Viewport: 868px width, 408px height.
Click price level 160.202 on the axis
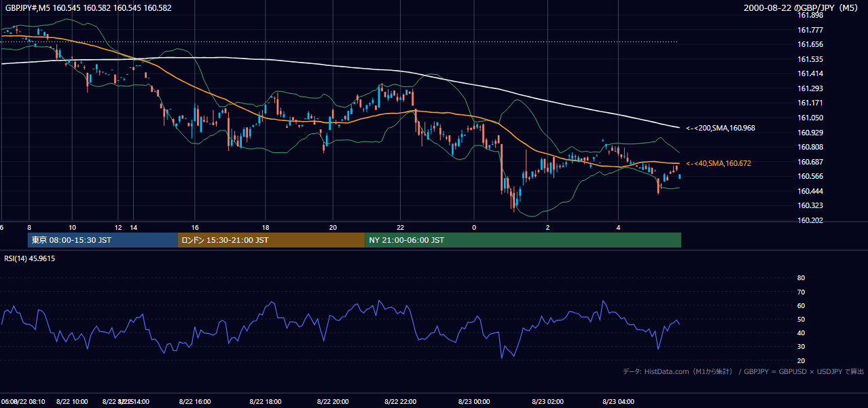click(x=810, y=220)
